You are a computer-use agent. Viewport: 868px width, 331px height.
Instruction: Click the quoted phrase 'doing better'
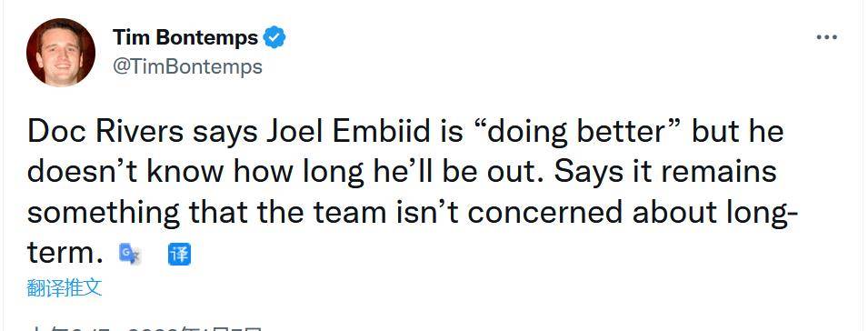pos(571,134)
